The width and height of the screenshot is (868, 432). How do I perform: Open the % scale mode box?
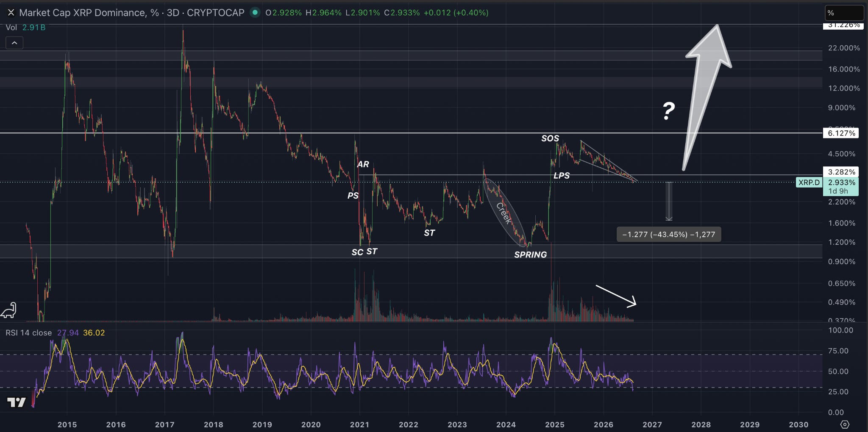click(844, 13)
